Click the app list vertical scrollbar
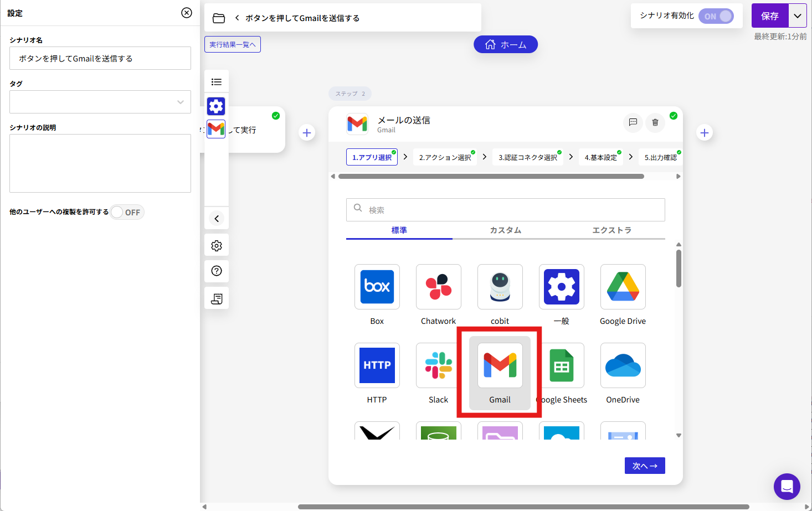The width and height of the screenshot is (812, 511). (x=679, y=269)
